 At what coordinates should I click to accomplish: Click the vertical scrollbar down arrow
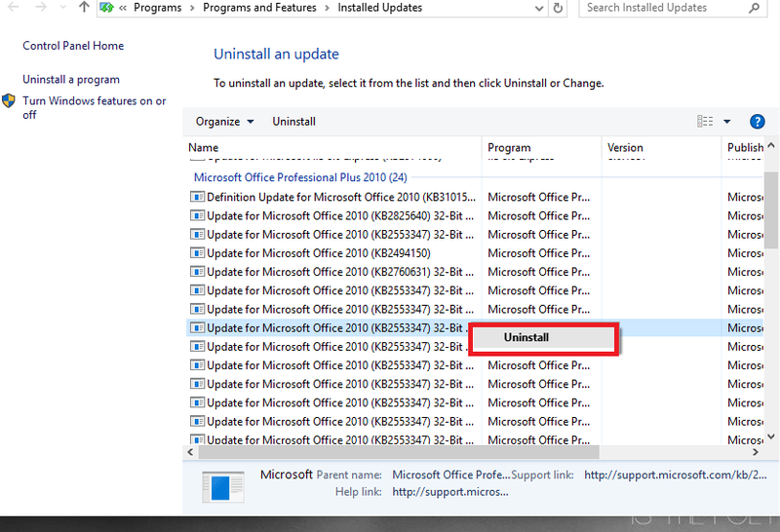tap(771, 437)
